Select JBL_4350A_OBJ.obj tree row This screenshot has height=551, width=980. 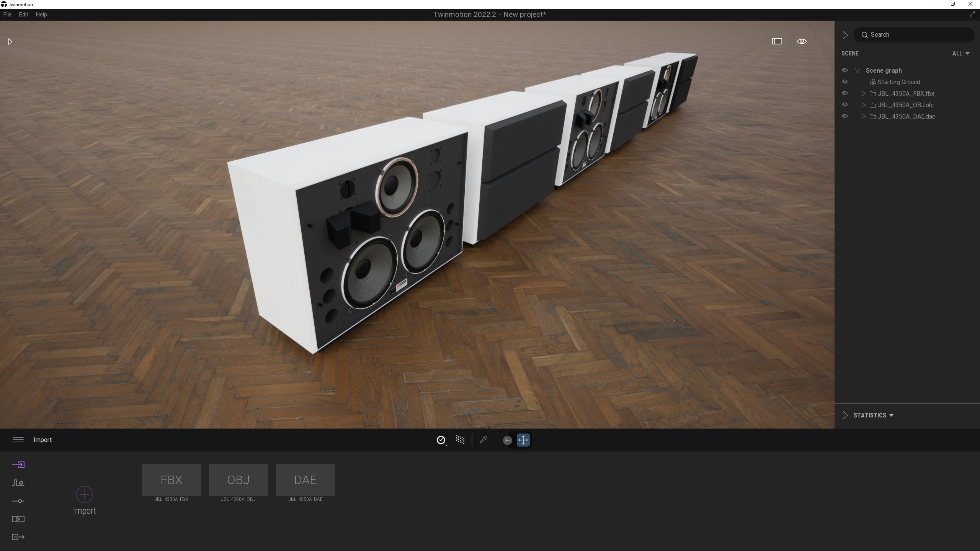[905, 105]
